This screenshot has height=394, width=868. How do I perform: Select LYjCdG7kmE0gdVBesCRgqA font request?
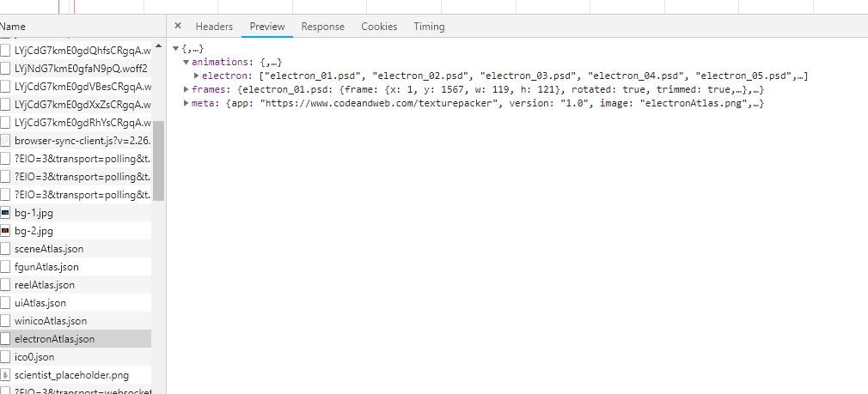76,87
